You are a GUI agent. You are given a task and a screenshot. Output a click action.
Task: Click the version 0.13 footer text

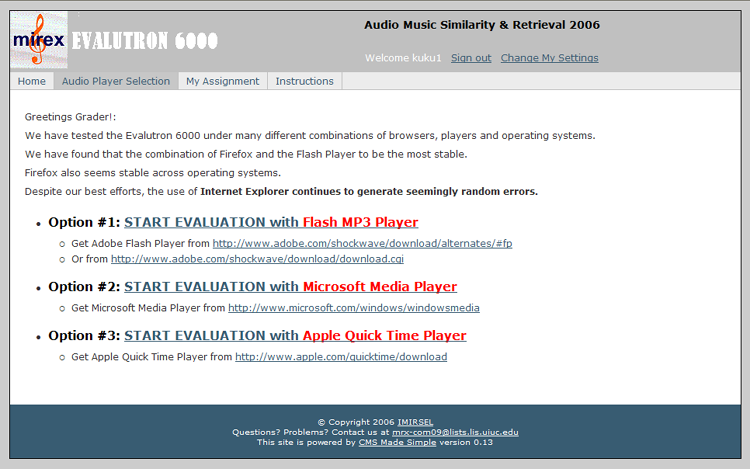coord(466,442)
